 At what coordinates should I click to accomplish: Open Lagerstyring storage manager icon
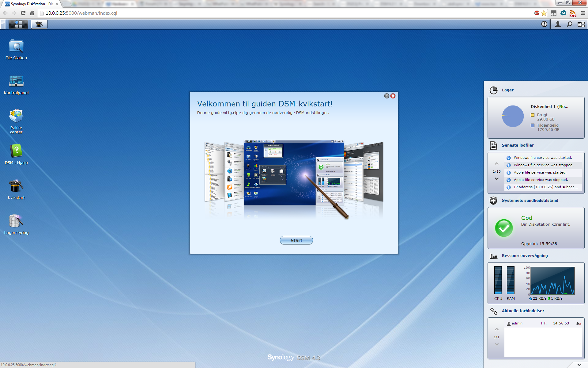pyautogui.click(x=16, y=224)
